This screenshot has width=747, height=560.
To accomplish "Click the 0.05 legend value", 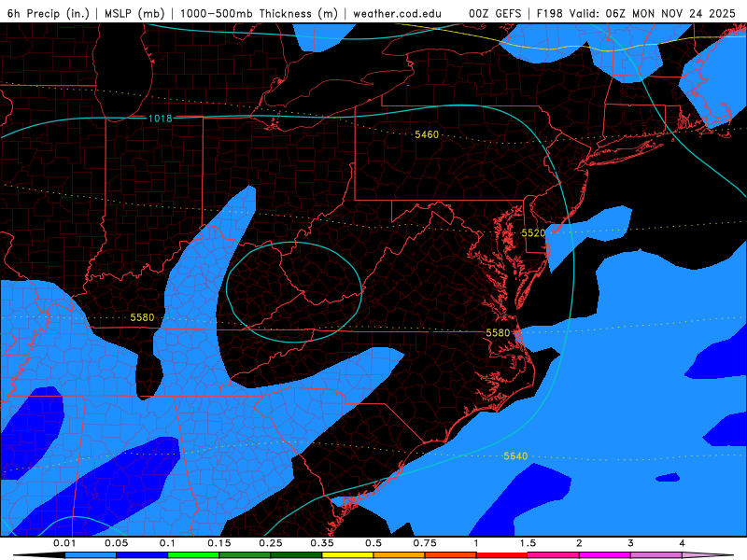I will [116, 543].
